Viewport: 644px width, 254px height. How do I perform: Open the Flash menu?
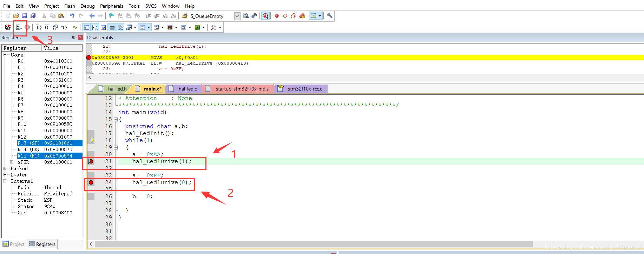70,6
